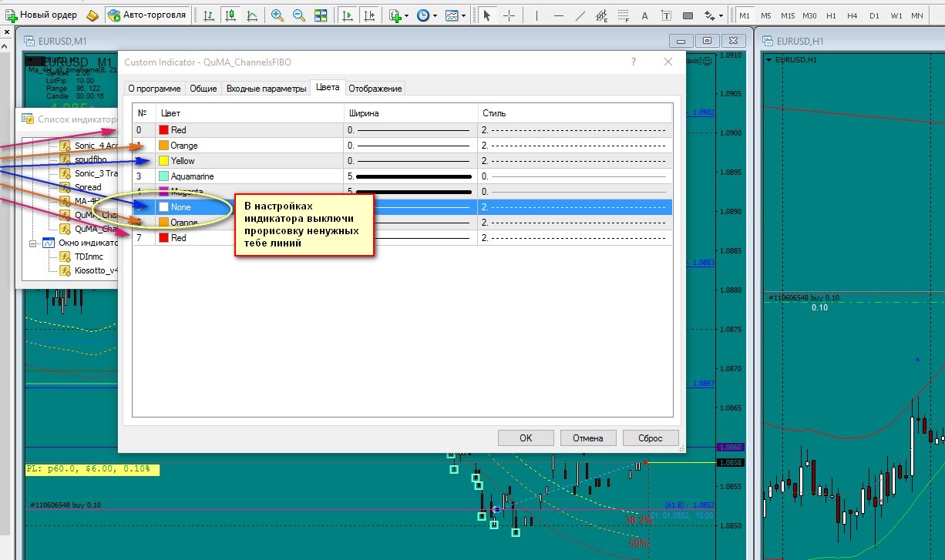Screen dimensions: 945x560
Task: Switch to the Отображение tab
Action: [x=375, y=89]
